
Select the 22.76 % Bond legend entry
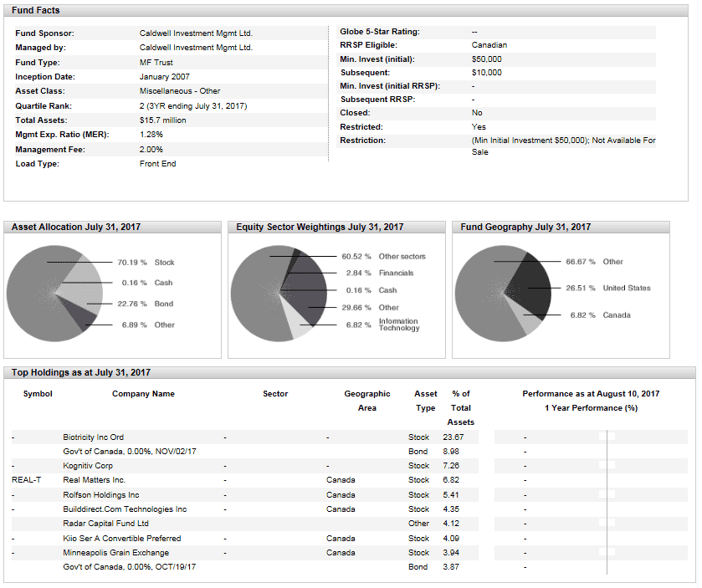(145, 304)
